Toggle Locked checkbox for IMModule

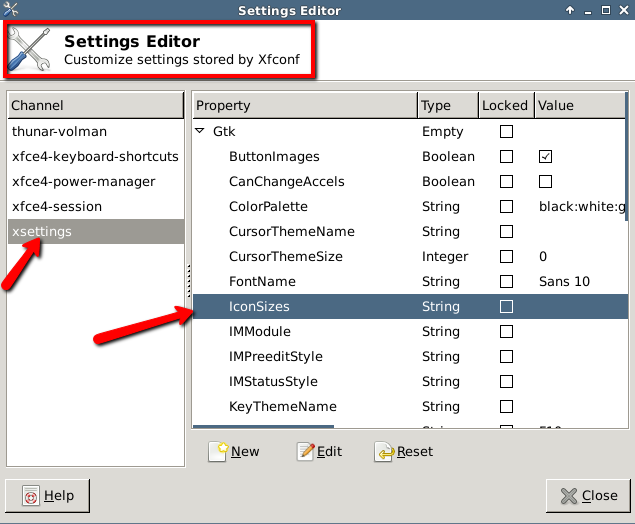506,332
